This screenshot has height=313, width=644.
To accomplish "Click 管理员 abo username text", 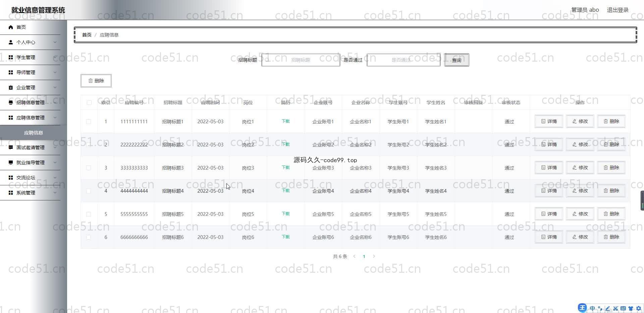I will [x=585, y=10].
